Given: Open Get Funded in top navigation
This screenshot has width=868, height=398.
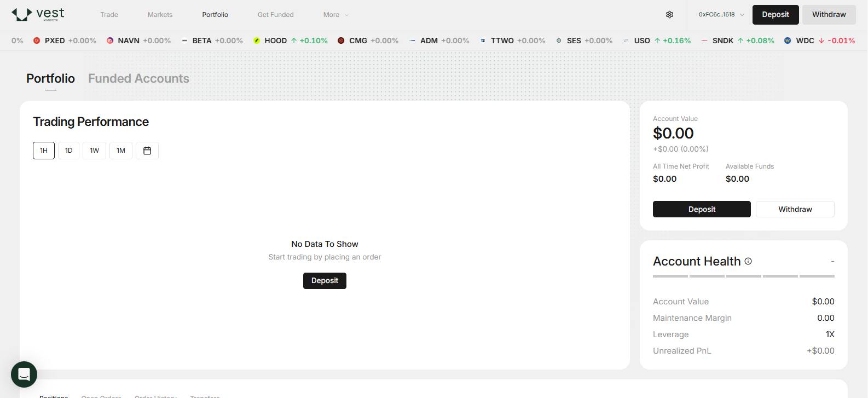Looking at the screenshot, I should click(275, 15).
